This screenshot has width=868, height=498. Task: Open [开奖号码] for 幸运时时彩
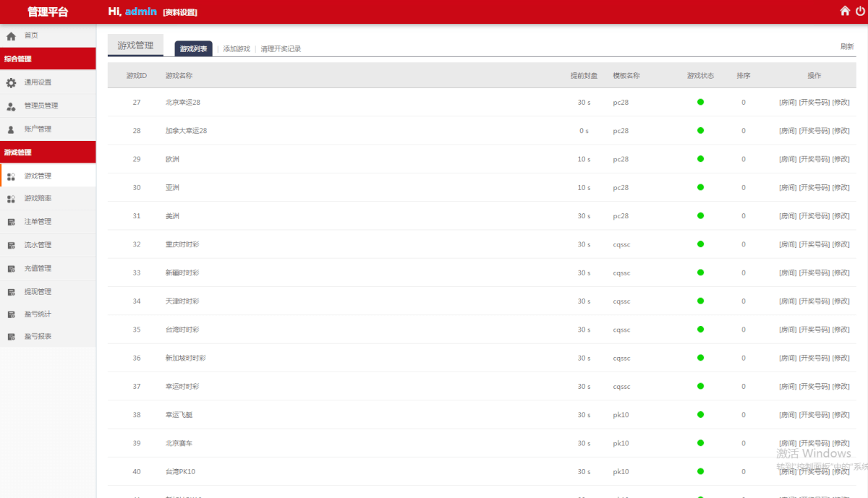tap(814, 387)
